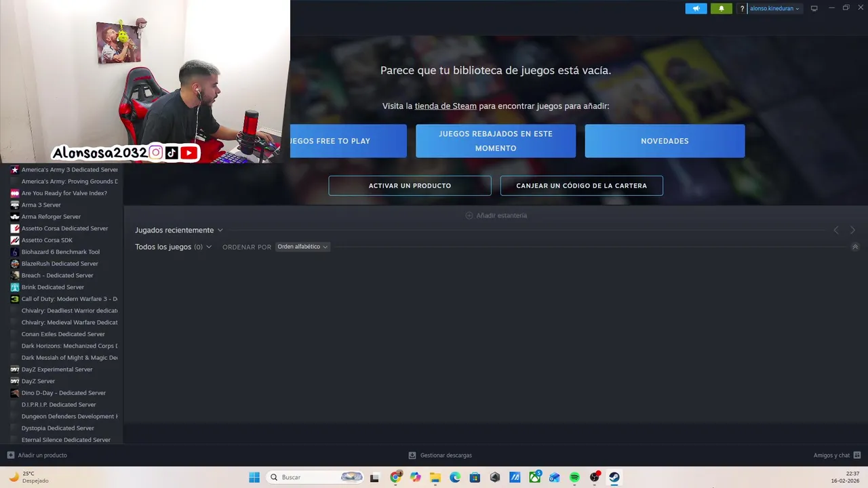Open the alonso.kineduran account dropdown
Viewport: 868px width, 488px height.
[774, 9]
